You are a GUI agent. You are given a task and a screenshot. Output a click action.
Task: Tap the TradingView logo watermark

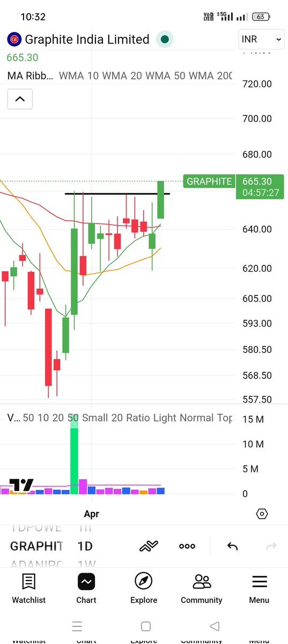tap(21, 486)
